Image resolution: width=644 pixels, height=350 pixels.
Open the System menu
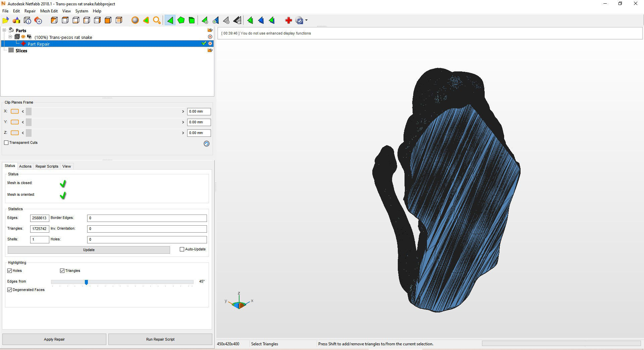[82, 11]
